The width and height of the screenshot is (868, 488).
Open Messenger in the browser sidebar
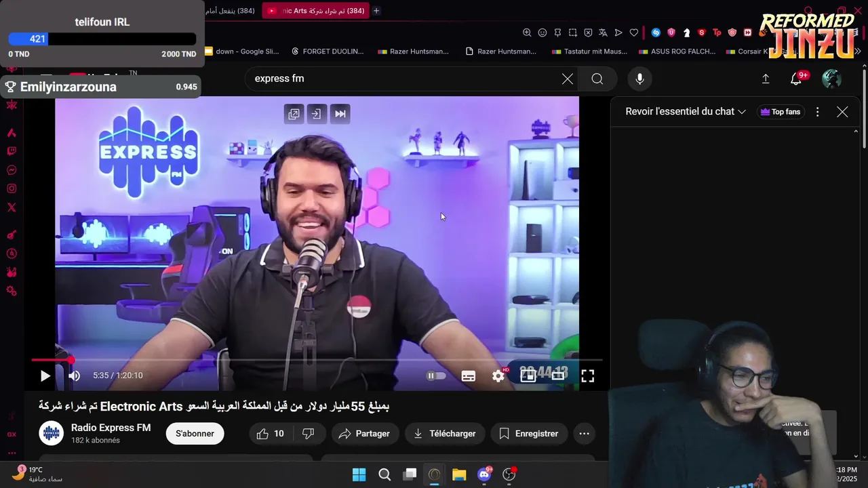12,170
